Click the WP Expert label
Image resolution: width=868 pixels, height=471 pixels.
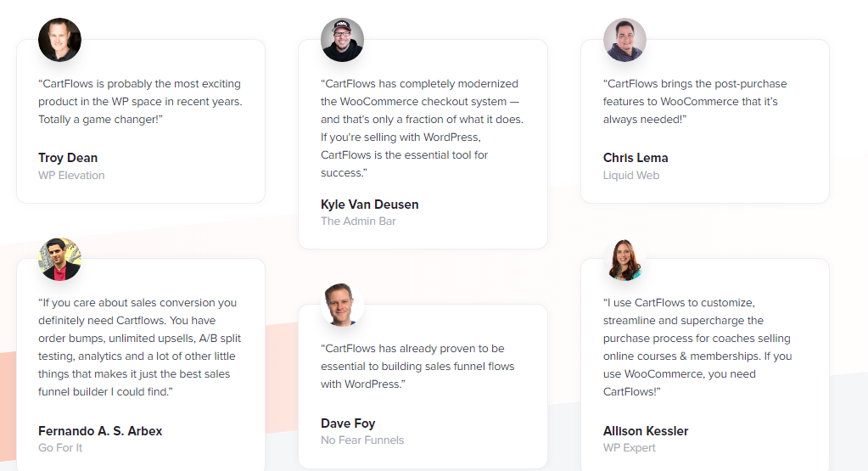click(x=630, y=448)
